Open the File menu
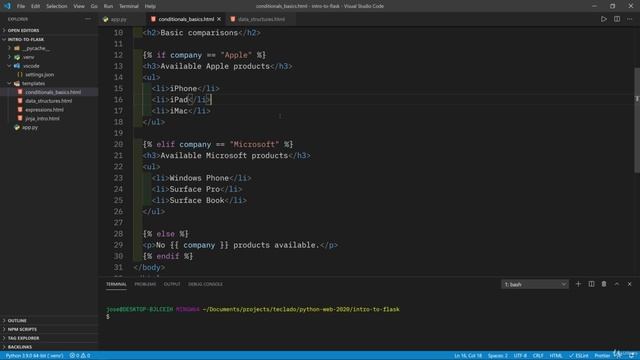640x360 pixels. 21,6
